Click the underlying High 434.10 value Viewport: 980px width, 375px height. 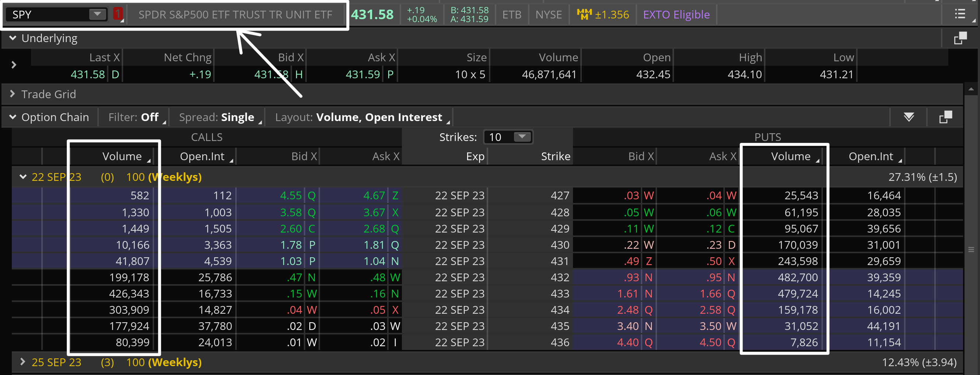pyautogui.click(x=744, y=75)
